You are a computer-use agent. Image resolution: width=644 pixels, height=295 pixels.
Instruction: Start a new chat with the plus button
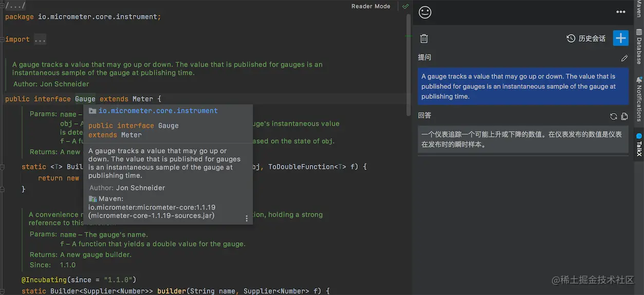click(x=621, y=38)
